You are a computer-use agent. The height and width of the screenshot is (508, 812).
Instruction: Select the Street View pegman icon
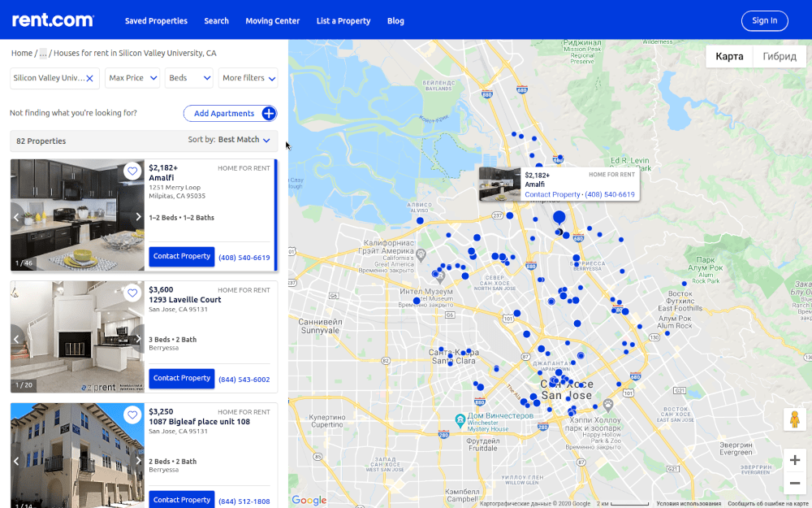[x=794, y=419]
